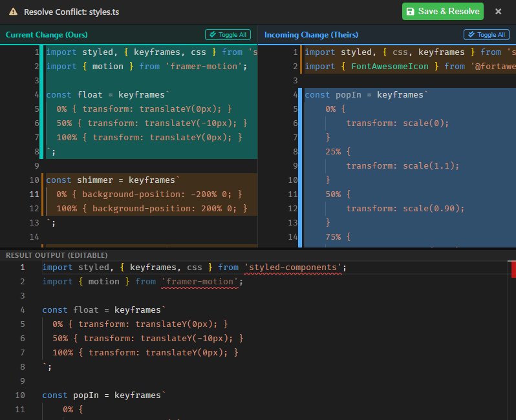Click the 'const float = keyframes' line in the Ours pane

[x=107, y=95]
